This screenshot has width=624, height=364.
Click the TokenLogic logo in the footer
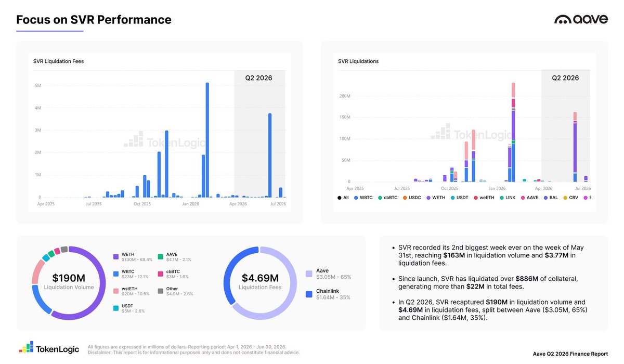(49, 348)
